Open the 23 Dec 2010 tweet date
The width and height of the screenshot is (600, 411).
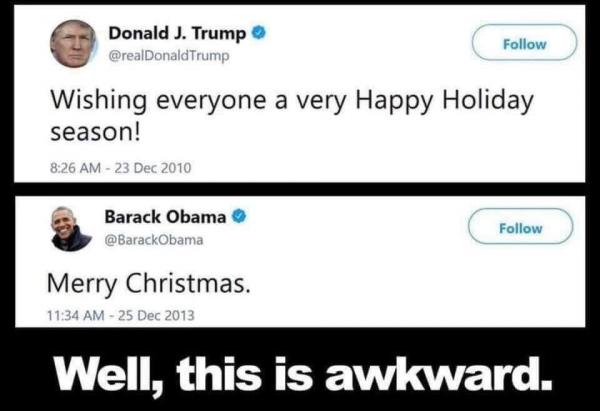coord(153,168)
